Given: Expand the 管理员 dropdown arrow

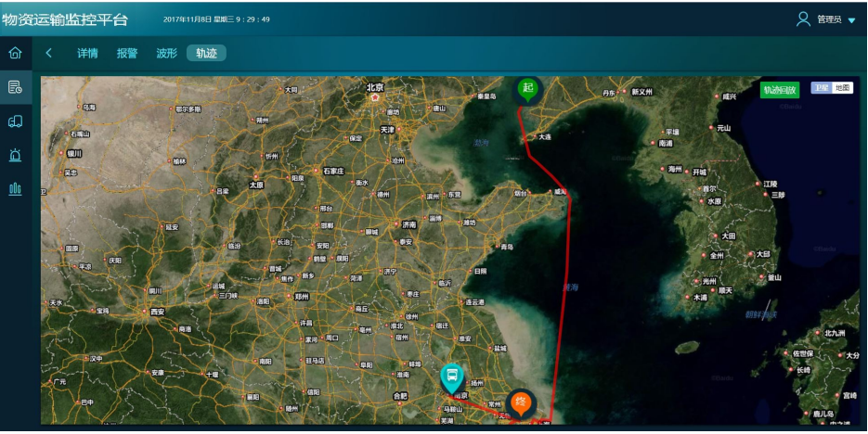Looking at the screenshot, I should [x=851, y=20].
